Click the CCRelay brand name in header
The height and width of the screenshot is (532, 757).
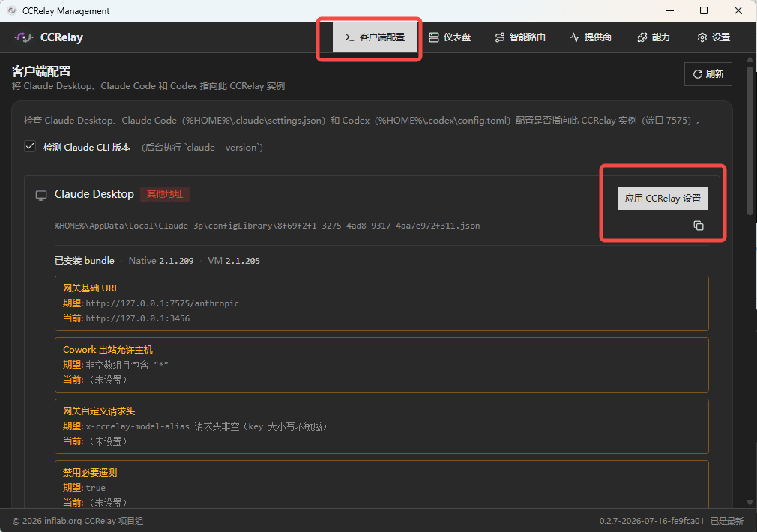(61, 37)
